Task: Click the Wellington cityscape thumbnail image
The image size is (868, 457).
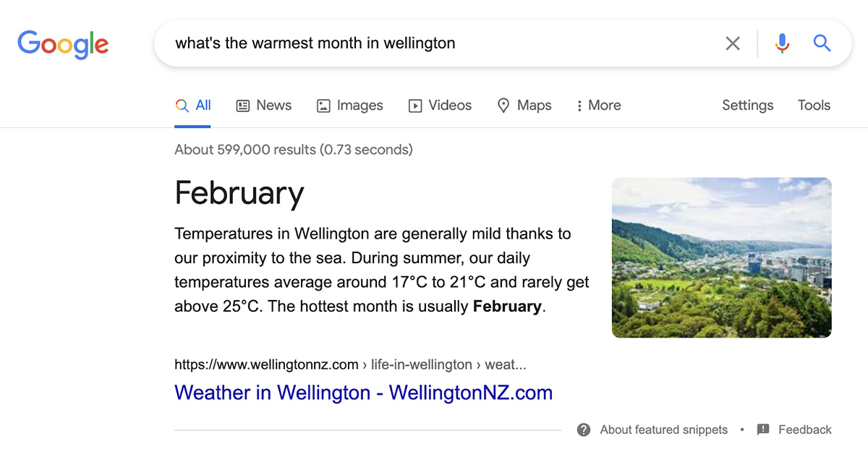Action: (721, 257)
